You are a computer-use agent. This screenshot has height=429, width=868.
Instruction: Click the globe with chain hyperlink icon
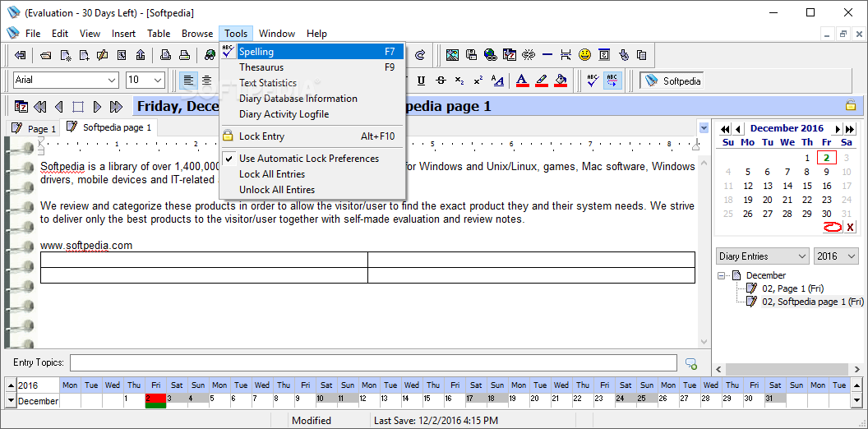(490, 55)
